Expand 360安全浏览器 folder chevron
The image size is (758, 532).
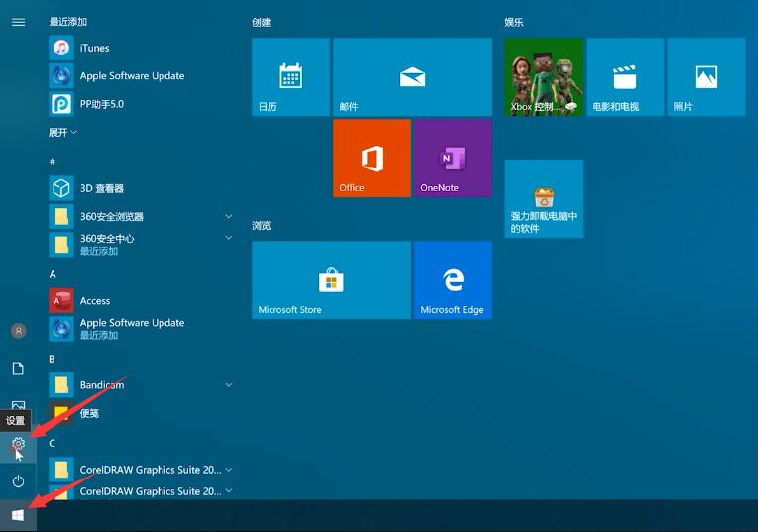(229, 217)
